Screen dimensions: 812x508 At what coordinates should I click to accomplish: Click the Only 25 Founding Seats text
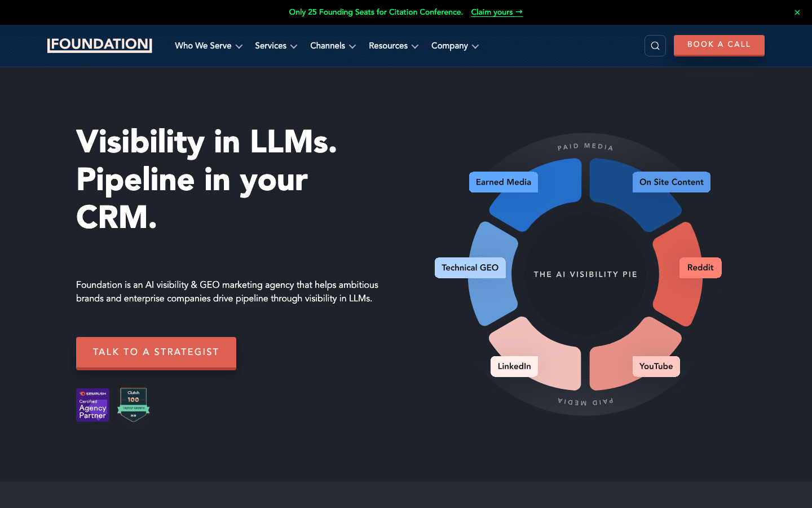(376, 12)
